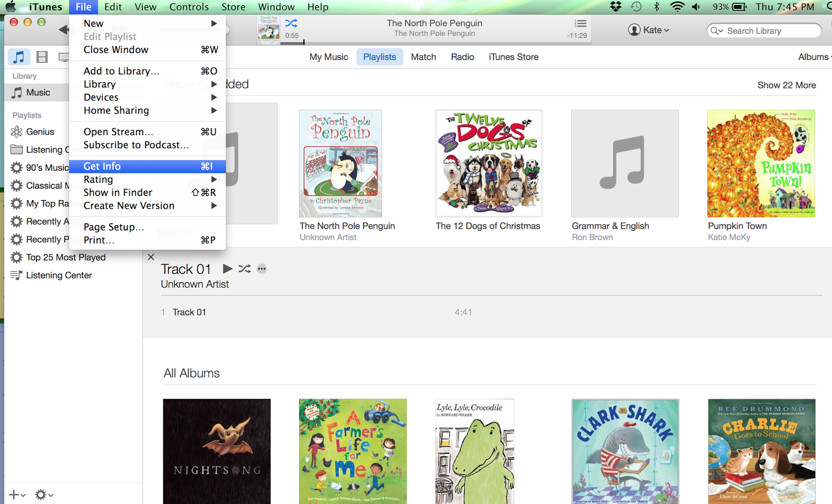
Task: Switch to the Match tab
Action: click(x=423, y=57)
